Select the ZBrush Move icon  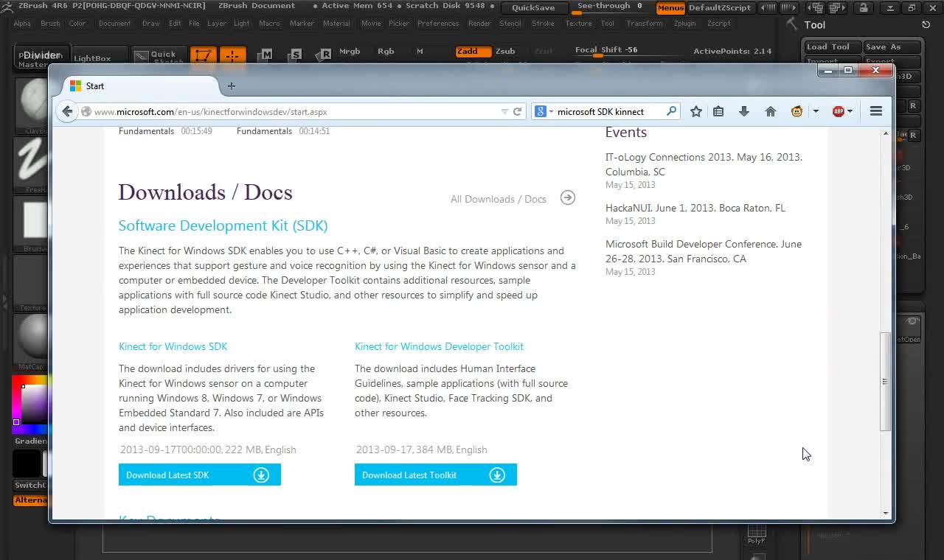coord(266,56)
